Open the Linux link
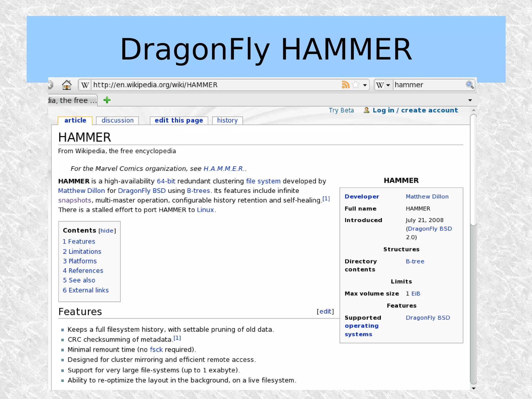This screenshot has width=532, height=399. pyautogui.click(x=205, y=210)
